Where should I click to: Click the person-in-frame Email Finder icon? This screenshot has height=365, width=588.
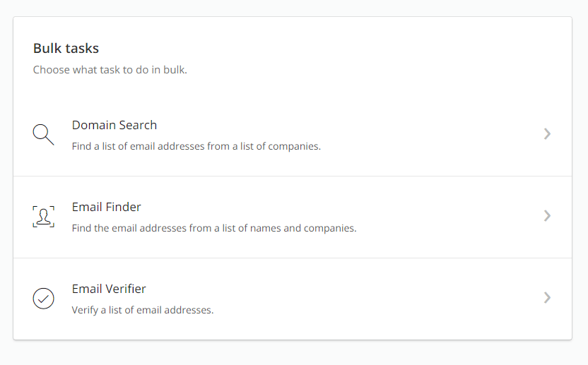pos(44,217)
